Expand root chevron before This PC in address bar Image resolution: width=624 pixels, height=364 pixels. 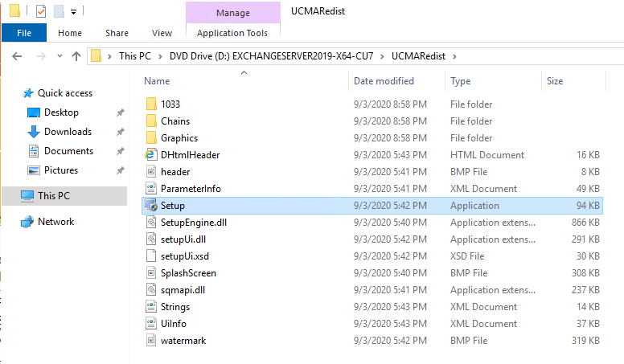coord(109,56)
